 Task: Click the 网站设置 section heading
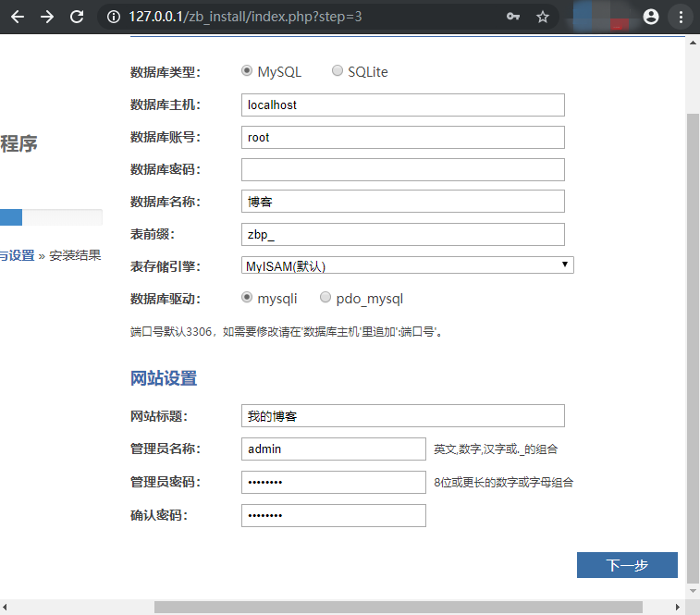pyautogui.click(x=164, y=378)
